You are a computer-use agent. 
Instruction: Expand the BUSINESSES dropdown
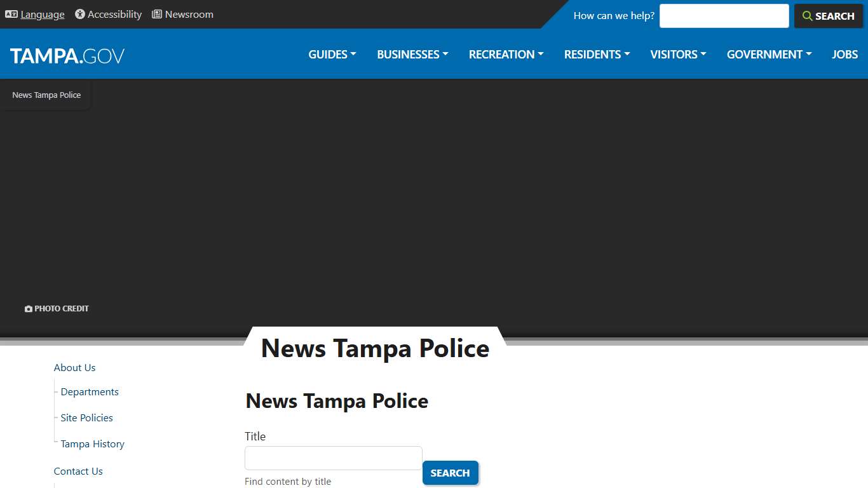tap(412, 54)
